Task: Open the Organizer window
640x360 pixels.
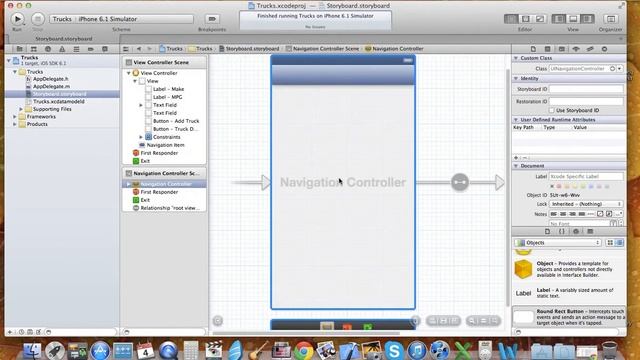Action: [x=611, y=19]
